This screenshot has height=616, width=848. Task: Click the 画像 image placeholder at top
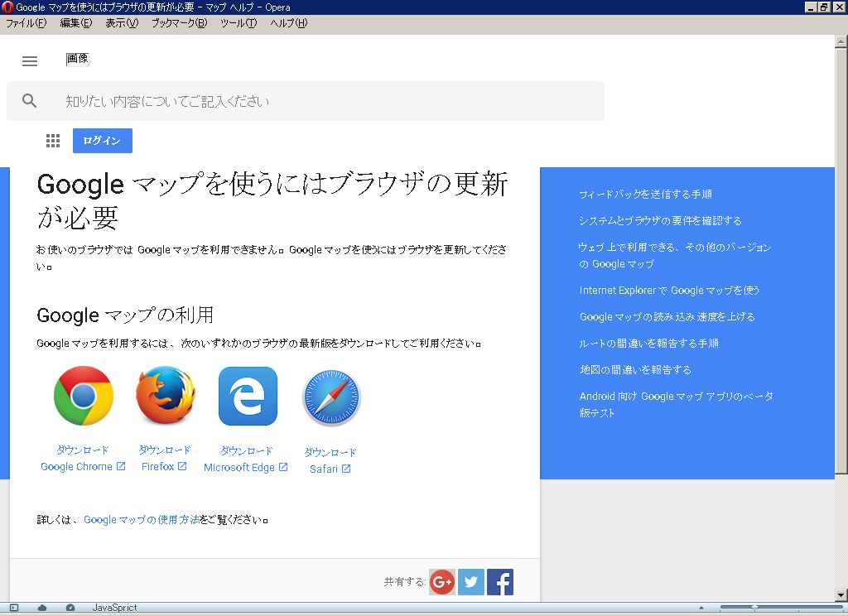click(x=77, y=59)
